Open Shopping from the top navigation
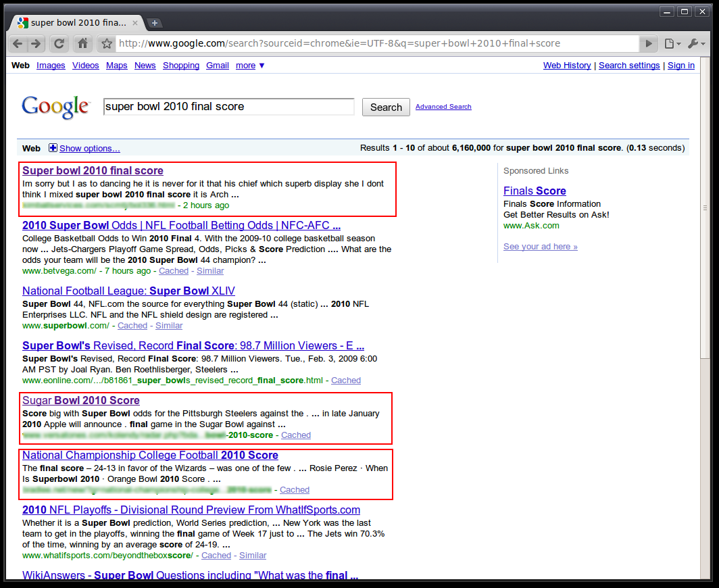This screenshot has width=719, height=588. 181,66
